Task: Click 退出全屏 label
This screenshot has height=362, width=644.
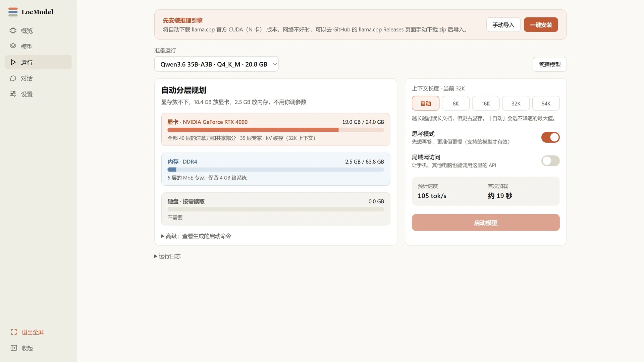Action: (x=33, y=332)
